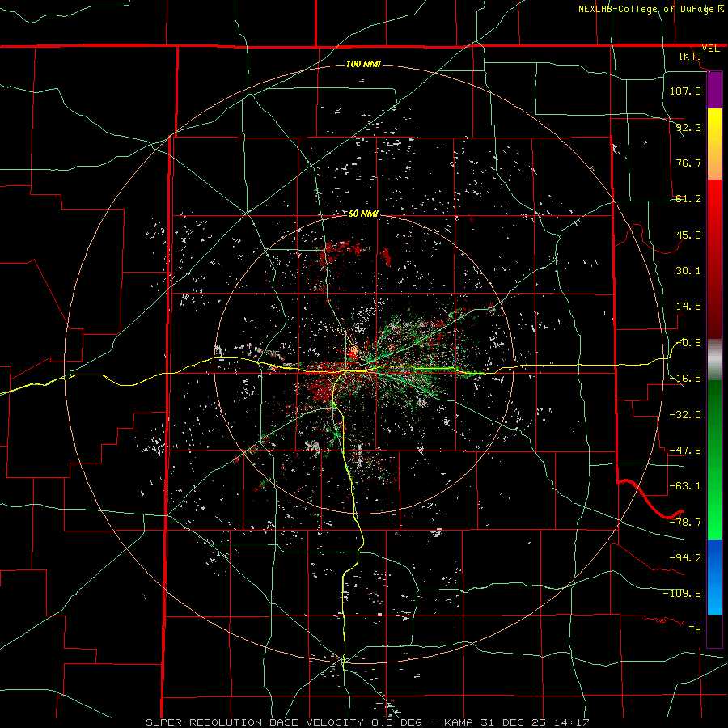Click the VEL legend title
The image size is (728, 728).
point(710,49)
